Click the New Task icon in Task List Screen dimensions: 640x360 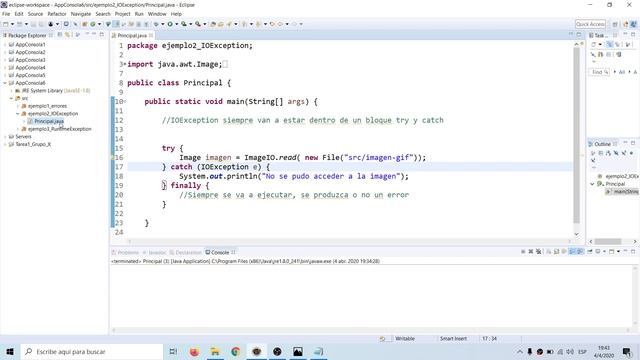click(x=594, y=44)
